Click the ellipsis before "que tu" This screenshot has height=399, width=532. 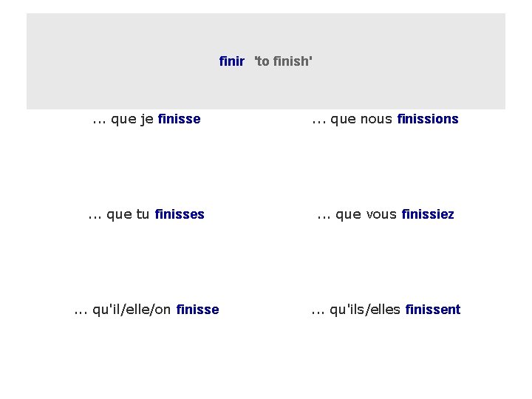coord(95,215)
